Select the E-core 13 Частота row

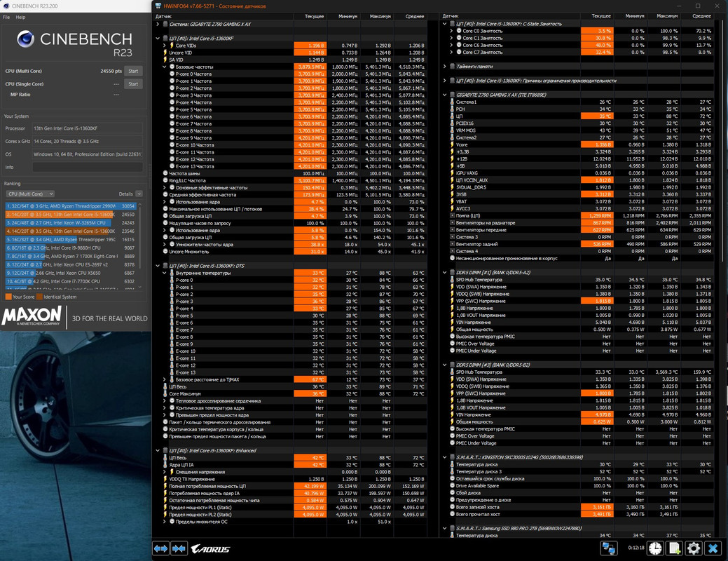291,166
